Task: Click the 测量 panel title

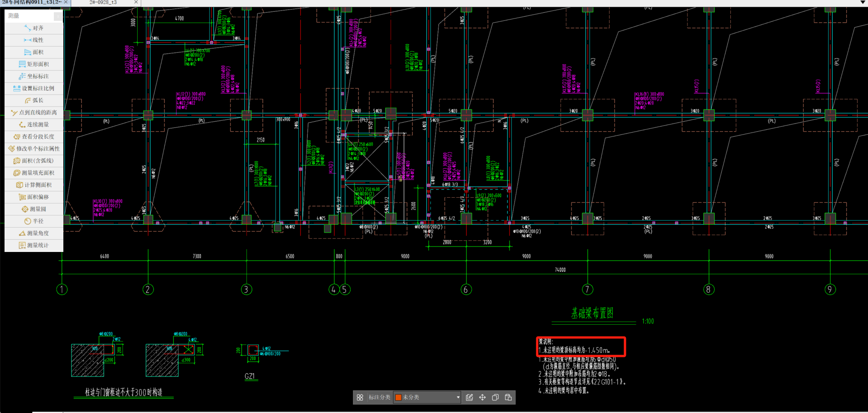Action: [14, 16]
